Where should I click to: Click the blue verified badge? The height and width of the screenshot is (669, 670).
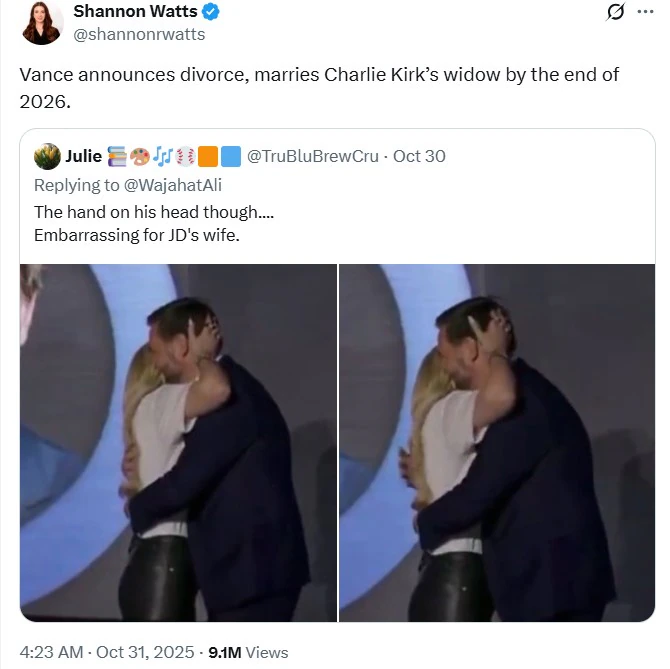coord(212,12)
